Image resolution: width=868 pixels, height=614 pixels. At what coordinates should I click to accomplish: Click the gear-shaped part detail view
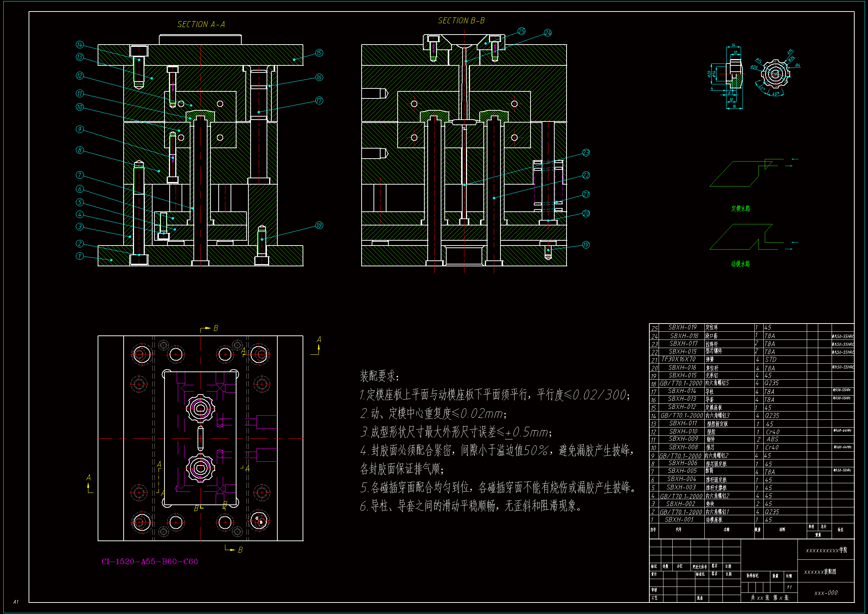(775, 74)
